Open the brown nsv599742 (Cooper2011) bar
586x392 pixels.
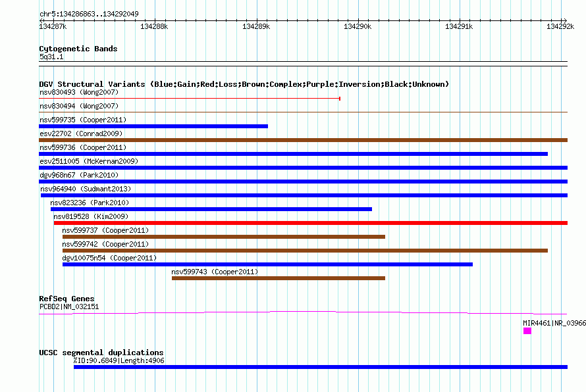click(305, 251)
